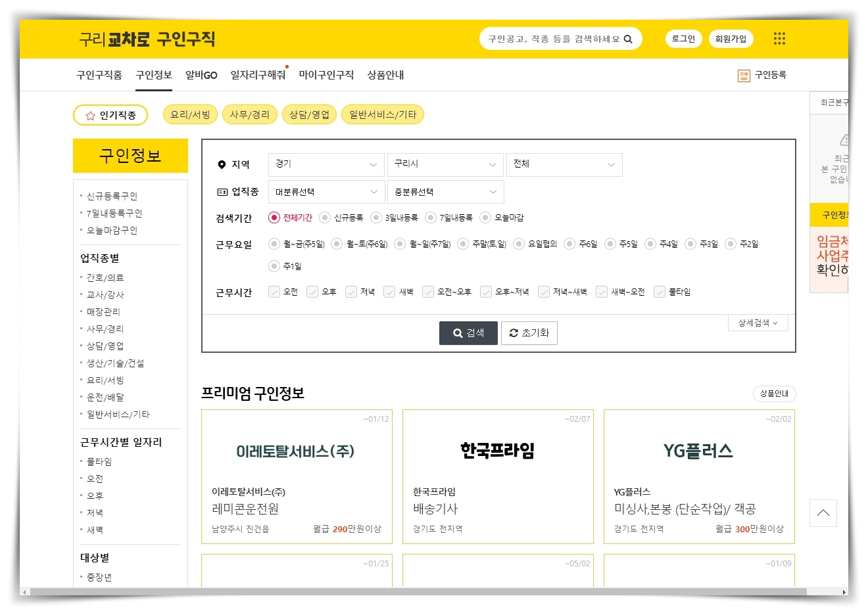Open the 한국프라임 배송기사 job card
Screen dimensions: 868x615
(498, 477)
